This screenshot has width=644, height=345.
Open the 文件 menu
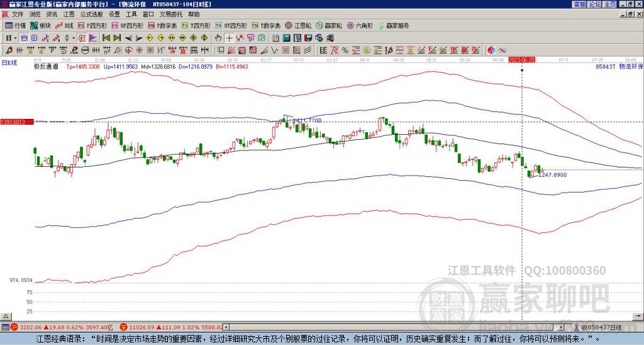(x=18, y=14)
